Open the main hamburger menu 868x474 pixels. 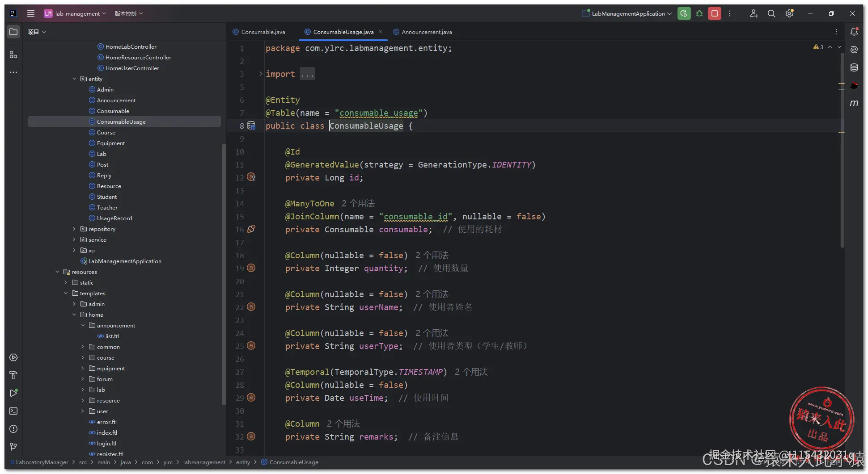click(x=31, y=13)
